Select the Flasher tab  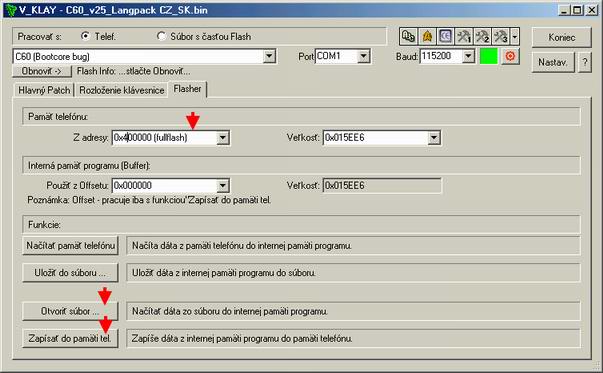(x=187, y=89)
